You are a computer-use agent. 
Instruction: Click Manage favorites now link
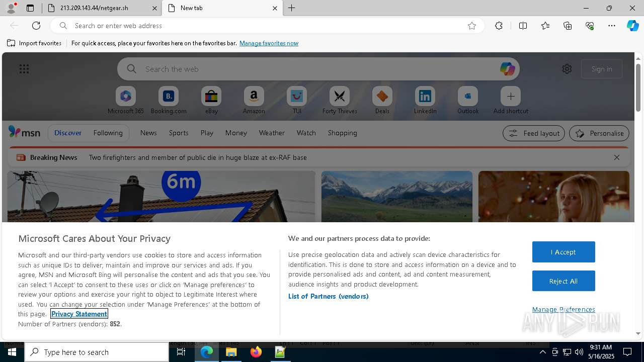269,43
